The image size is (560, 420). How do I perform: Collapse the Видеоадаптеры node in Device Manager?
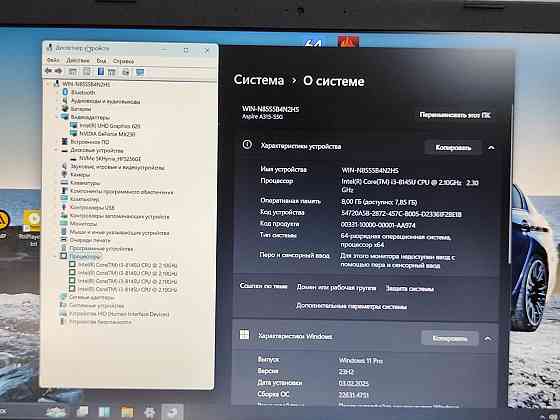pos(57,117)
